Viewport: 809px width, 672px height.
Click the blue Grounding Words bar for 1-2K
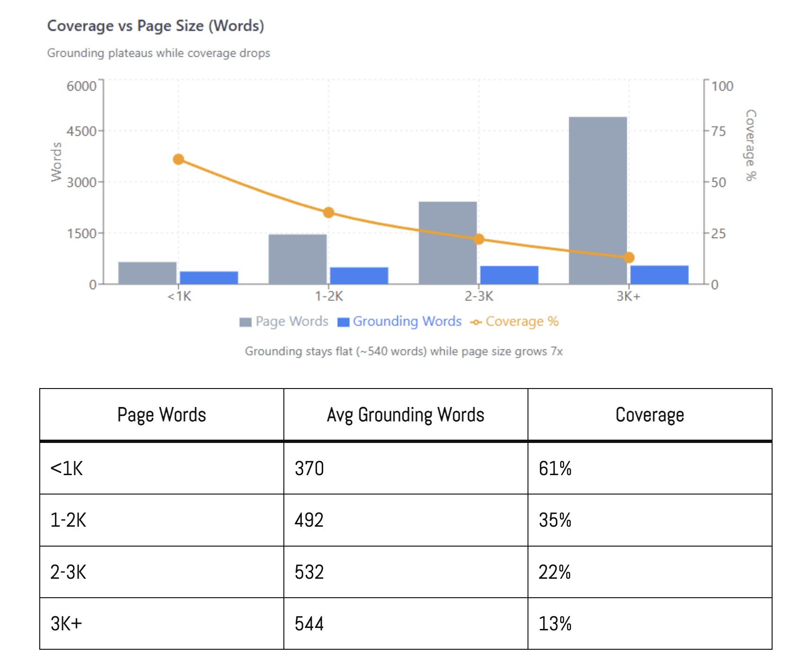[359, 276]
